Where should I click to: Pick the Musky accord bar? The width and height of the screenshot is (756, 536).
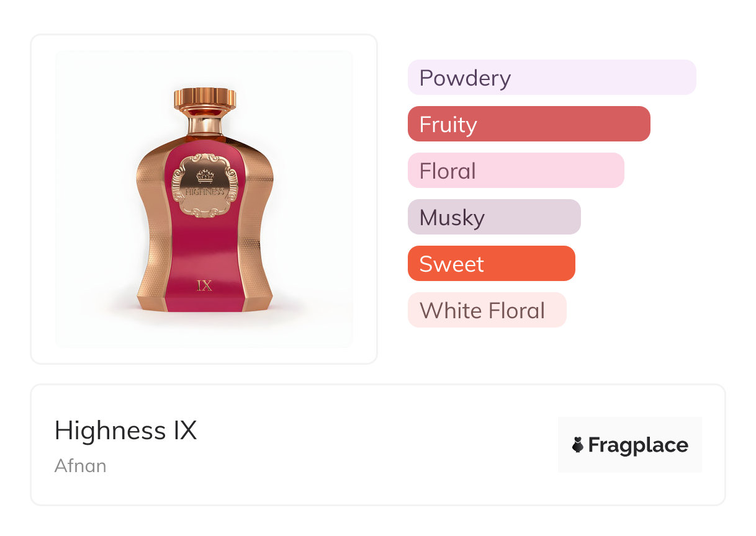point(493,217)
